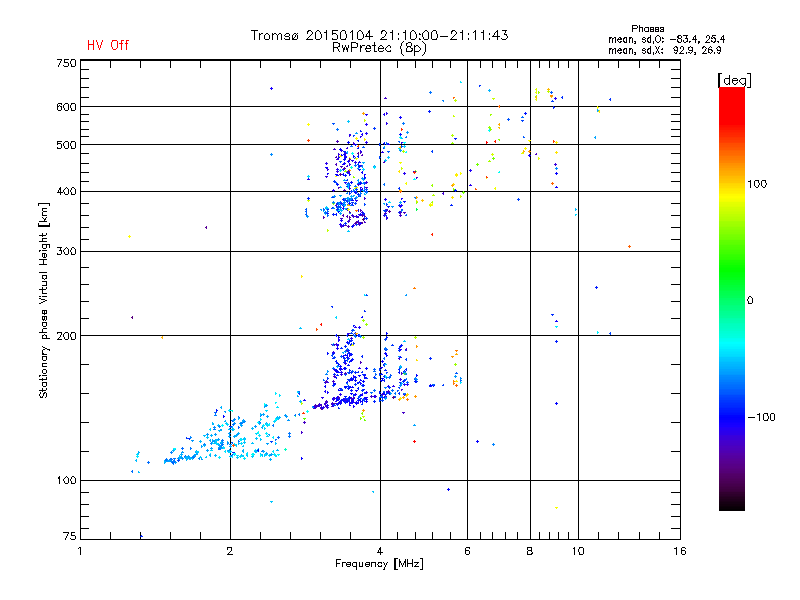Click the colorbar '0' tick label

coord(750,301)
